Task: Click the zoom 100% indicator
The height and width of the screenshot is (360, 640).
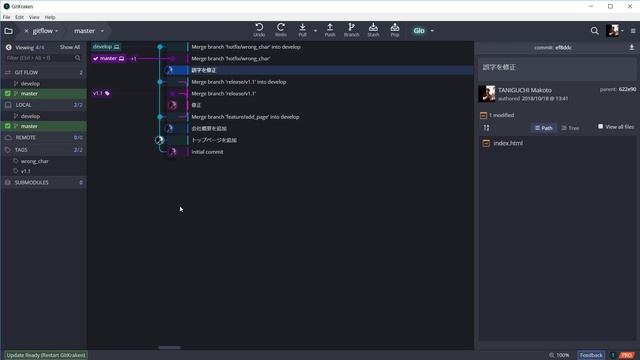Action: pos(560,355)
